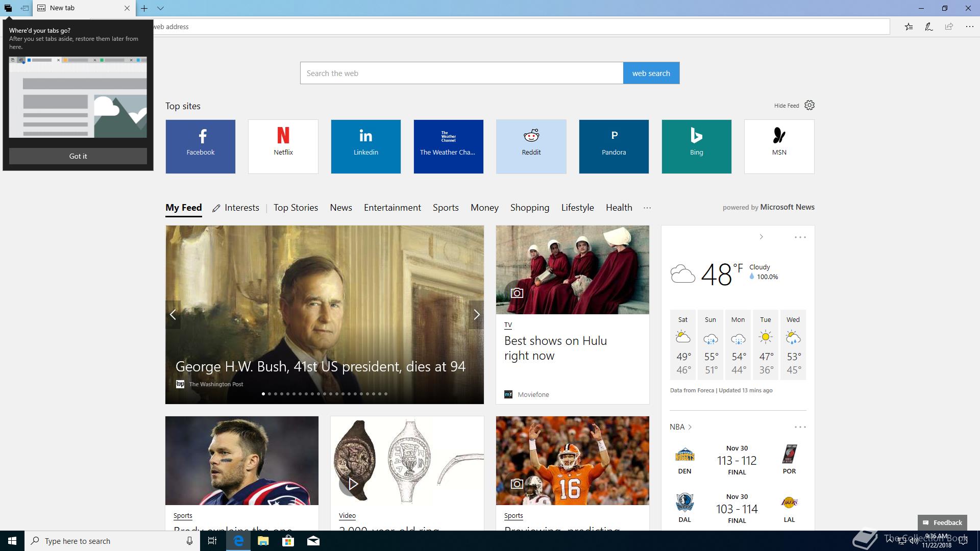Viewport: 980px width, 551px height.
Task: Switch to Top Stories tab
Action: (296, 208)
